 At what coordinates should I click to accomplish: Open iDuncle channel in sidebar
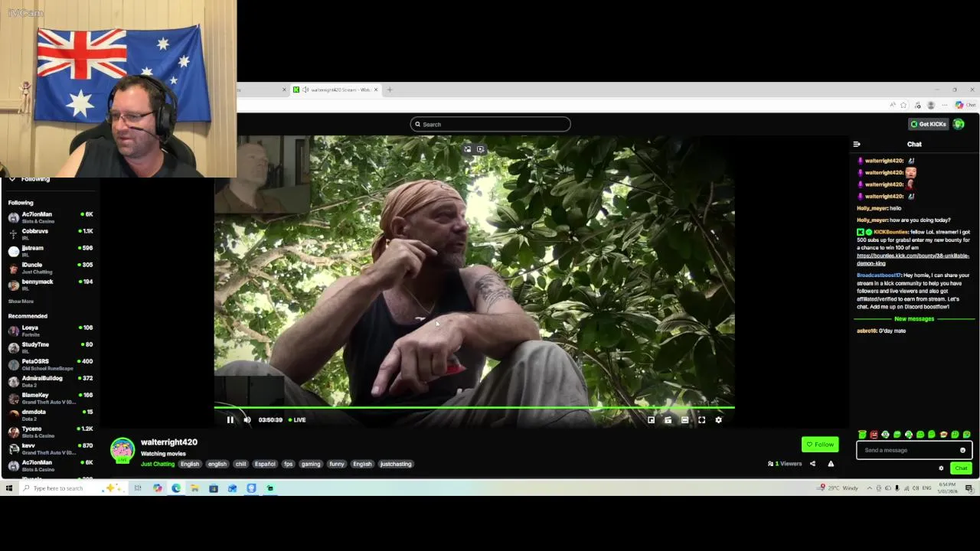click(51, 268)
